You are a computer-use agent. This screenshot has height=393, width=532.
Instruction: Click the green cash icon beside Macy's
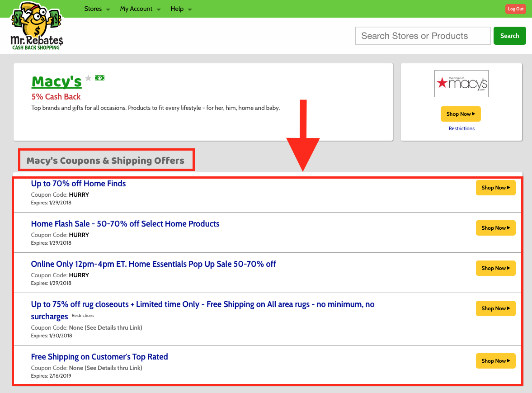[99, 78]
